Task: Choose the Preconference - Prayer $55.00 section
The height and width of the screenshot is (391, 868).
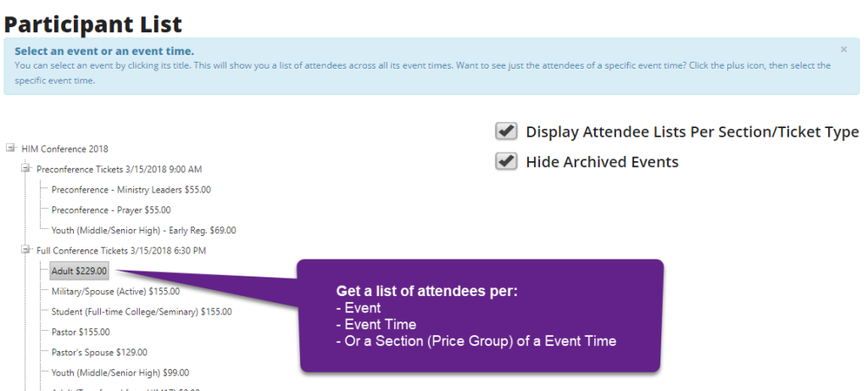Action: pos(110,210)
